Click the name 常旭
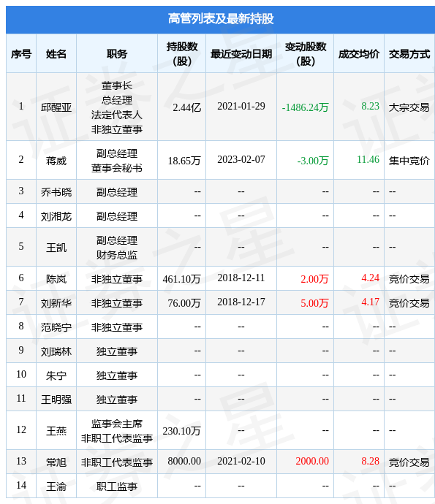 [56, 462]
